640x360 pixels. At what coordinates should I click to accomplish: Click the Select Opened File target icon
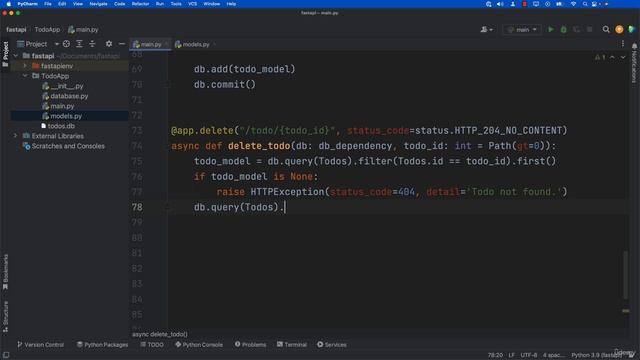pyautogui.click(x=66, y=44)
